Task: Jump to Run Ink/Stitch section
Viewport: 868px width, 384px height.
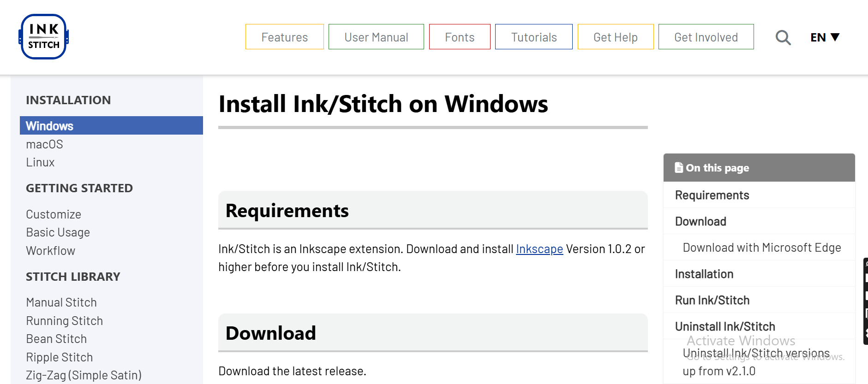Action: click(712, 300)
